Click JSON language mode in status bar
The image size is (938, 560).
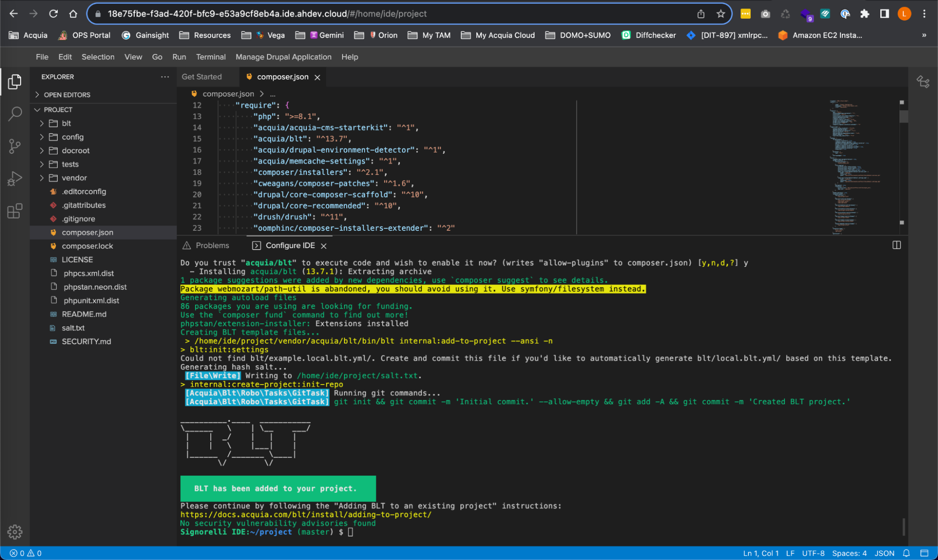(x=885, y=553)
